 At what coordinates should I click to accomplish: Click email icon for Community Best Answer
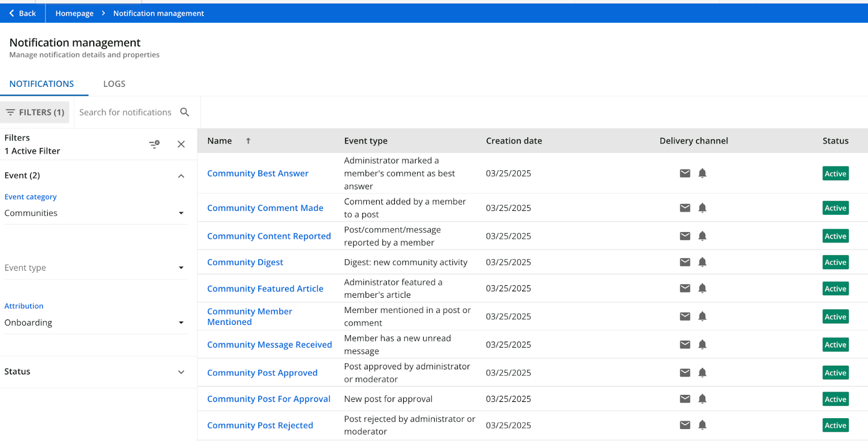pyautogui.click(x=685, y=174)
